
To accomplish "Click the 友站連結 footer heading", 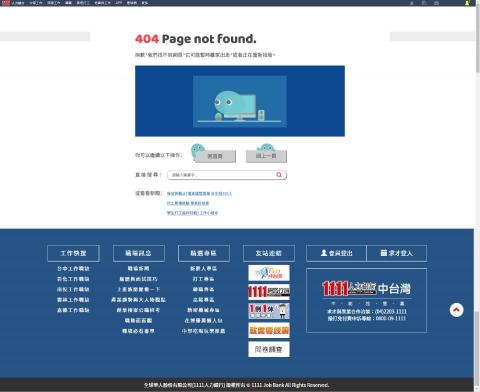I will pyautogui.click(x=269, y=253).
